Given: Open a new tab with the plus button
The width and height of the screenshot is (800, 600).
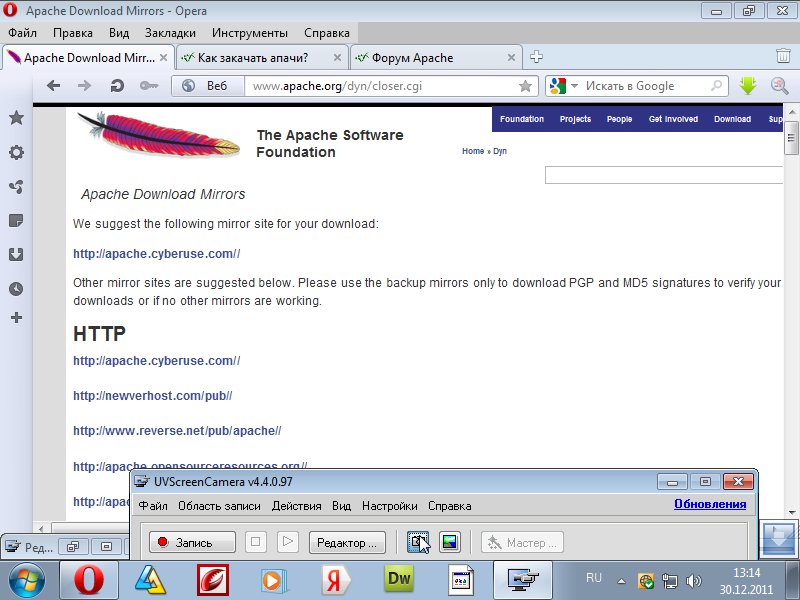Looking at the screenshot, I should tap(536, 57).
